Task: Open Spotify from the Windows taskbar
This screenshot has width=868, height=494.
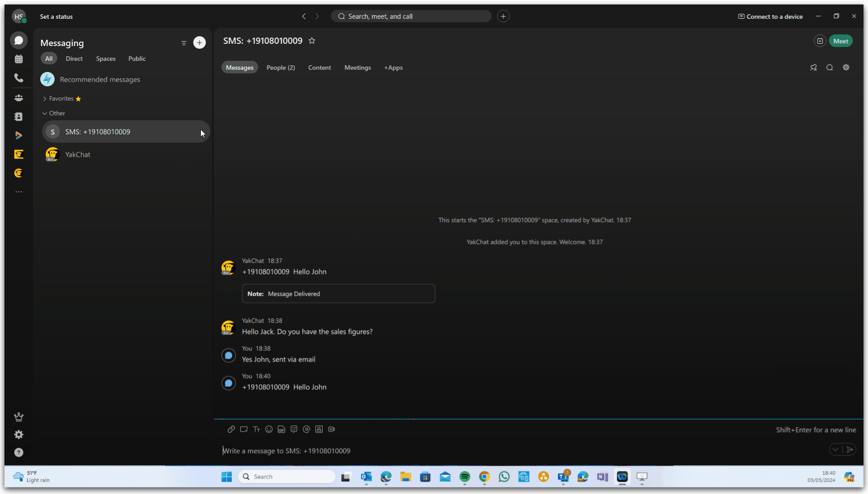Action: (465, 477)
